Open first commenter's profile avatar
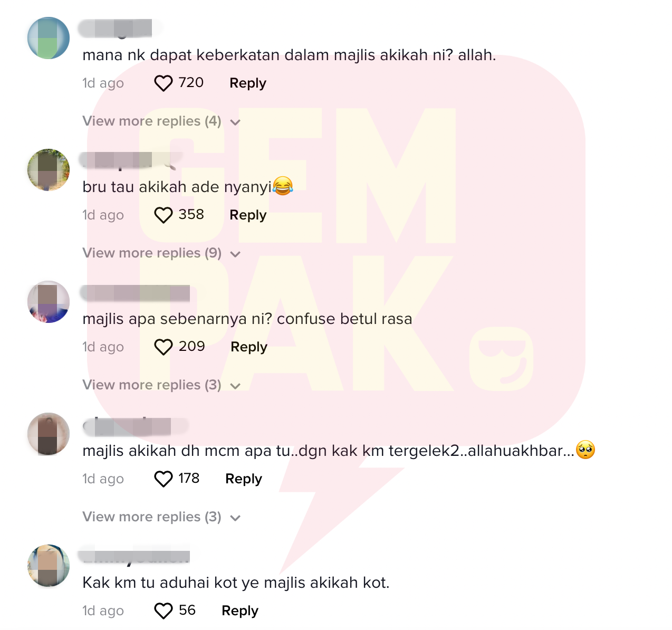Viewport: 672px width, 630px height. 49,38
